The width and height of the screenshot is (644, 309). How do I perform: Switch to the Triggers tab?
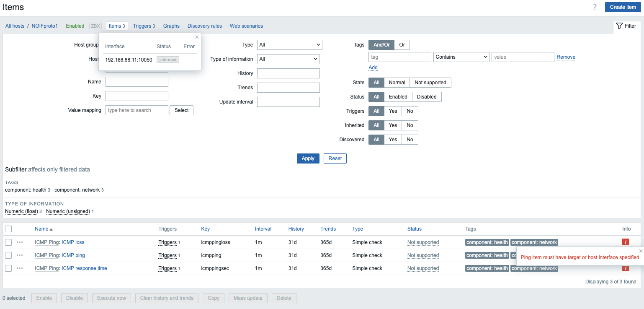(144, 26)
